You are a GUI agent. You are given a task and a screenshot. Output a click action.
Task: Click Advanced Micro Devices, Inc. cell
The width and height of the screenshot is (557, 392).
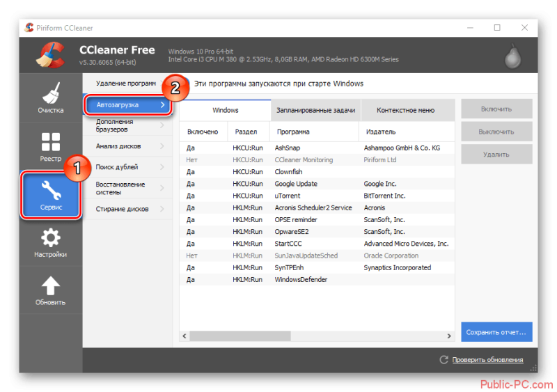coord(406,244)
